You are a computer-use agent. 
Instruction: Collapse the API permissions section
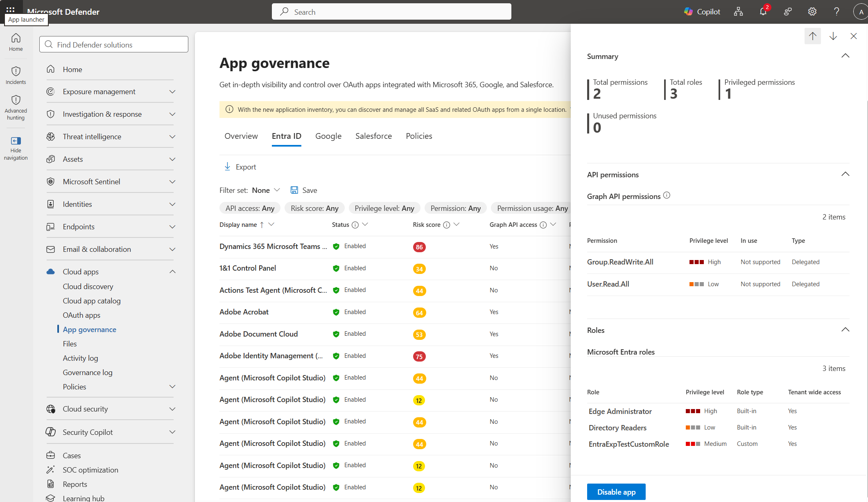tap(845, 174)
